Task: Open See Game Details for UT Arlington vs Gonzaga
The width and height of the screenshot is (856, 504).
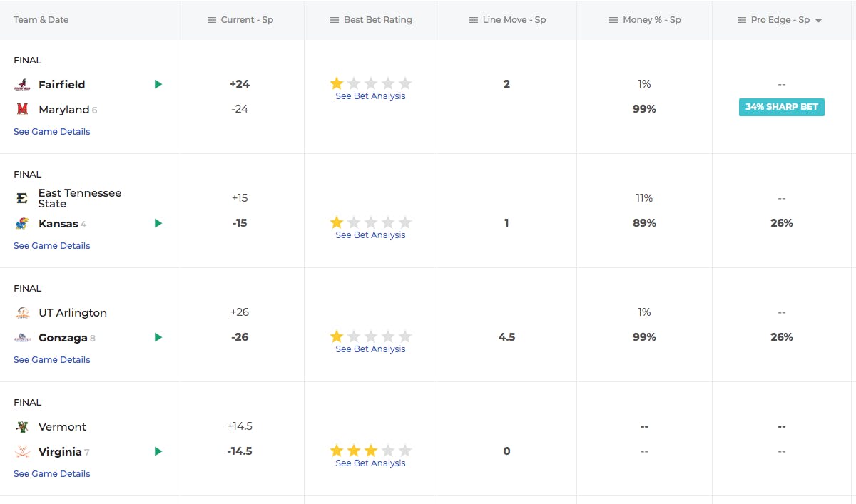Action: pyautogui.click(x=52, y=360)
